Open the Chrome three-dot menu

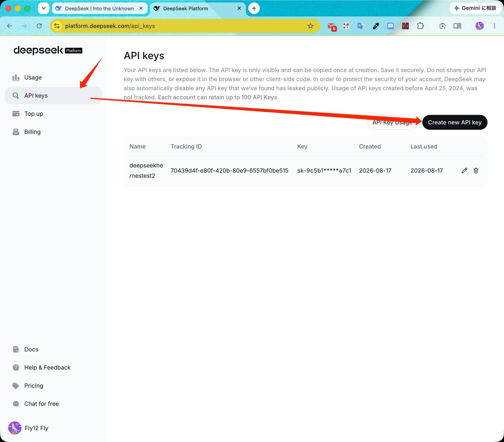coord(494,26)
